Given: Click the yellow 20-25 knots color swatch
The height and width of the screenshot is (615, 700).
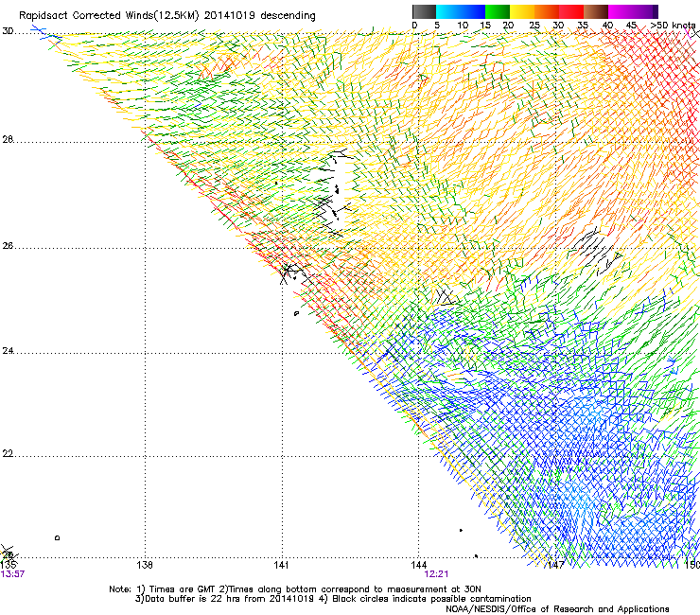Looking at the screenshot, I should pyautogui.click(x=522, y=11).
